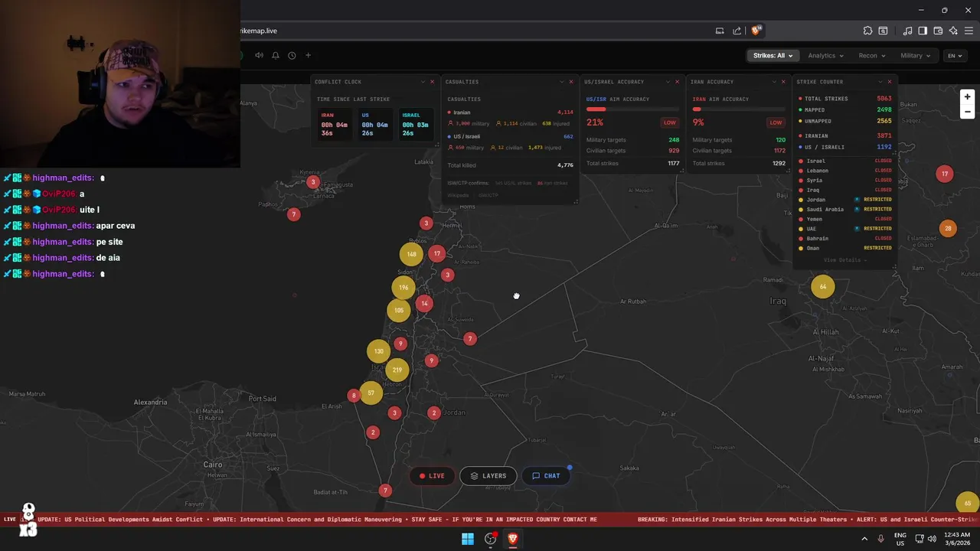This screenshot has width=980, height=551.
Task: Select the 196 strike cluster marker
Action: coord(403,288)
